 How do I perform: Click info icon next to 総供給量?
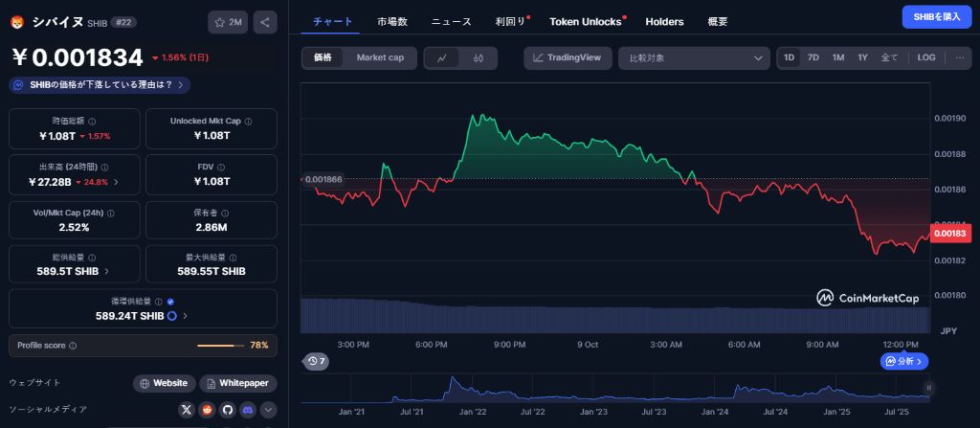click(x=92, y=258)
